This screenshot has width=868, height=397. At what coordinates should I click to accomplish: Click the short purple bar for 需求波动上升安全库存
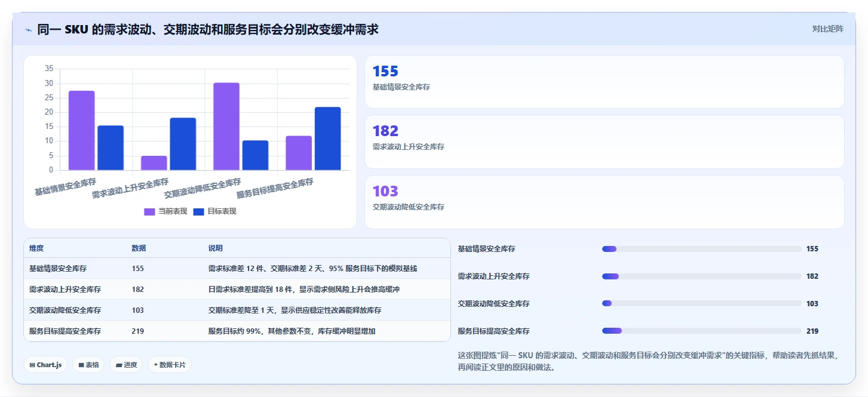[154, 163]
